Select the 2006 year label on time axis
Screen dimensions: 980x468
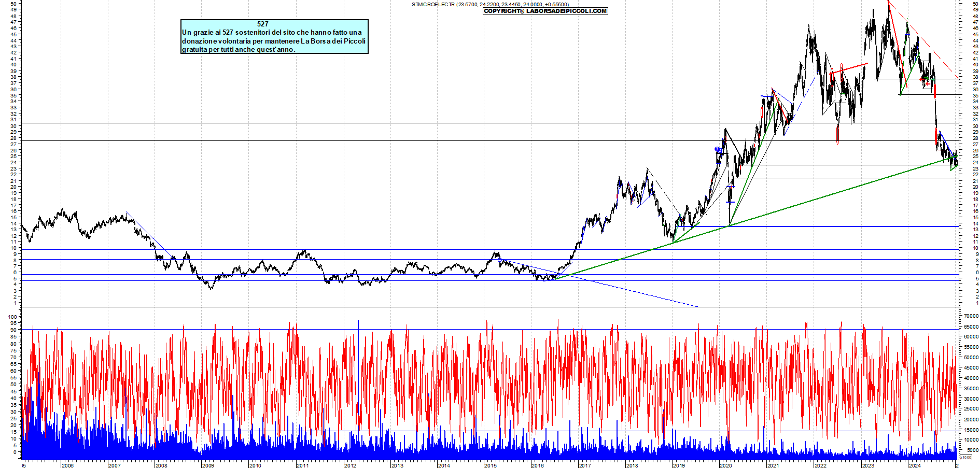tap(67, 465)
